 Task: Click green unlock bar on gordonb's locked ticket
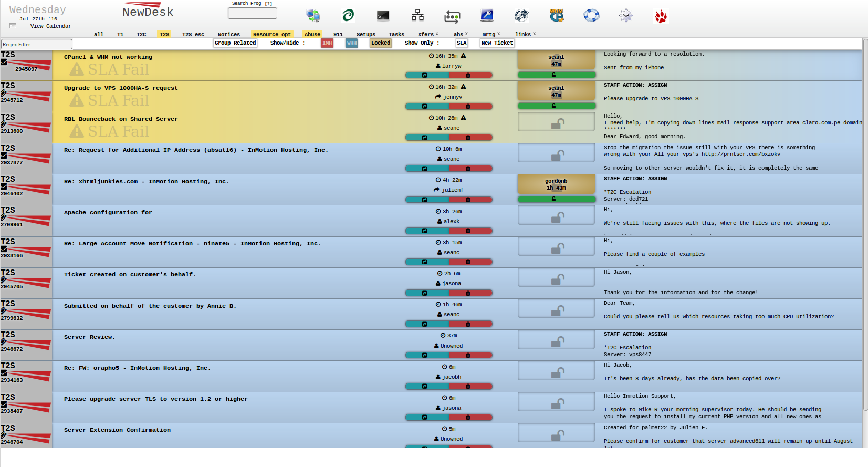point(556,200)
